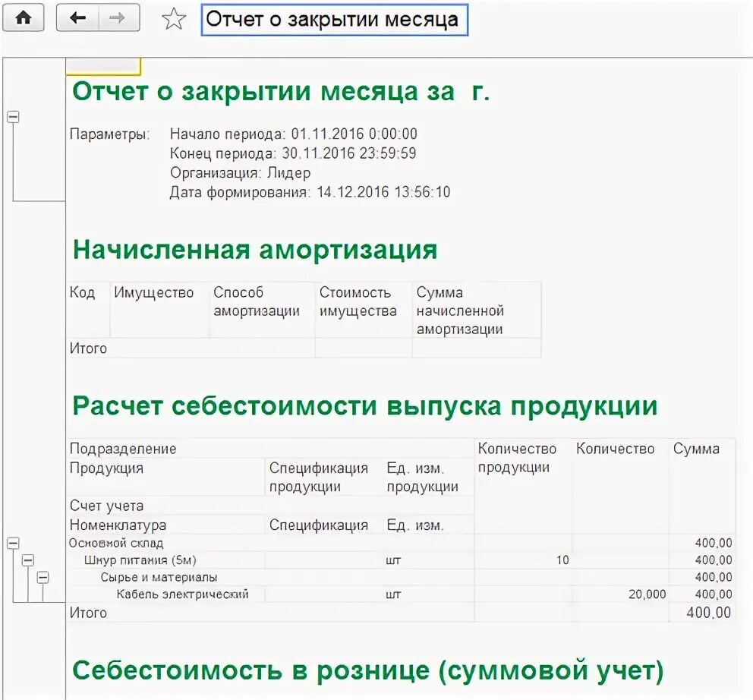Click the 'Итого' sum cell '400,00'
The image size is (753, 700).
[702, 613]
